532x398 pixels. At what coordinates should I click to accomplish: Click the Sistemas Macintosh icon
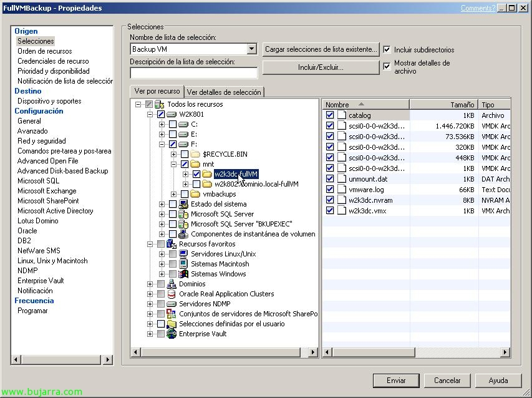(183, 264)
